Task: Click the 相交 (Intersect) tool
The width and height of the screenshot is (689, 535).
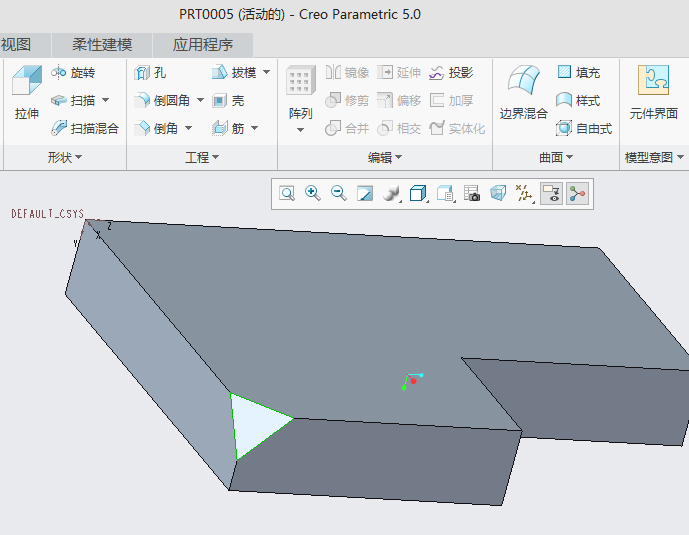Action: (x=399, y=128)
